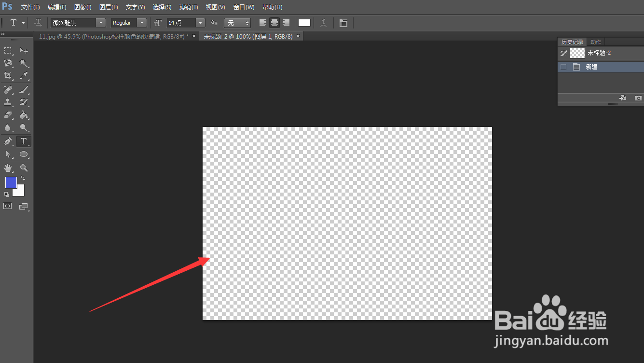Viewport: 644px width, 363px height.
Task: Open the 文字(Y) menu
Action: point(135,7)
